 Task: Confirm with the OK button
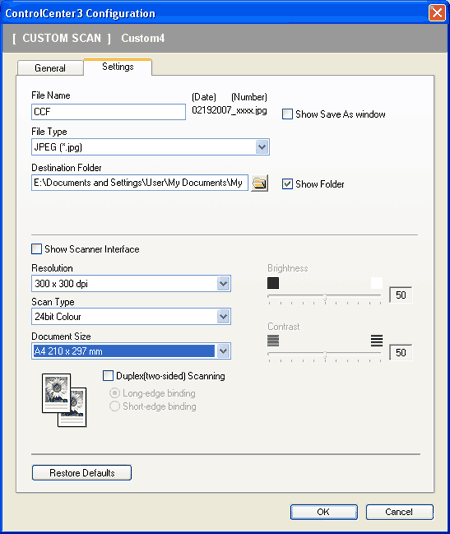click(324, 512)
